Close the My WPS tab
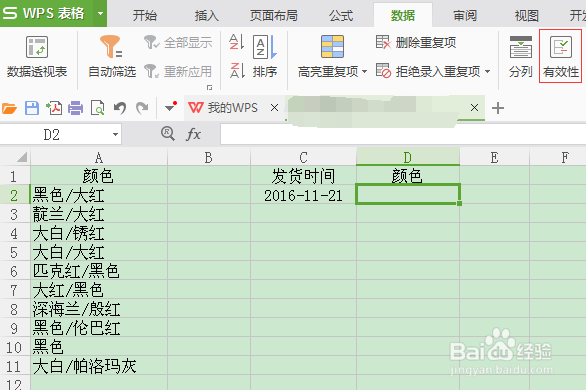The height and width of the screenshot is (390, 586). (x=274, y=108)
